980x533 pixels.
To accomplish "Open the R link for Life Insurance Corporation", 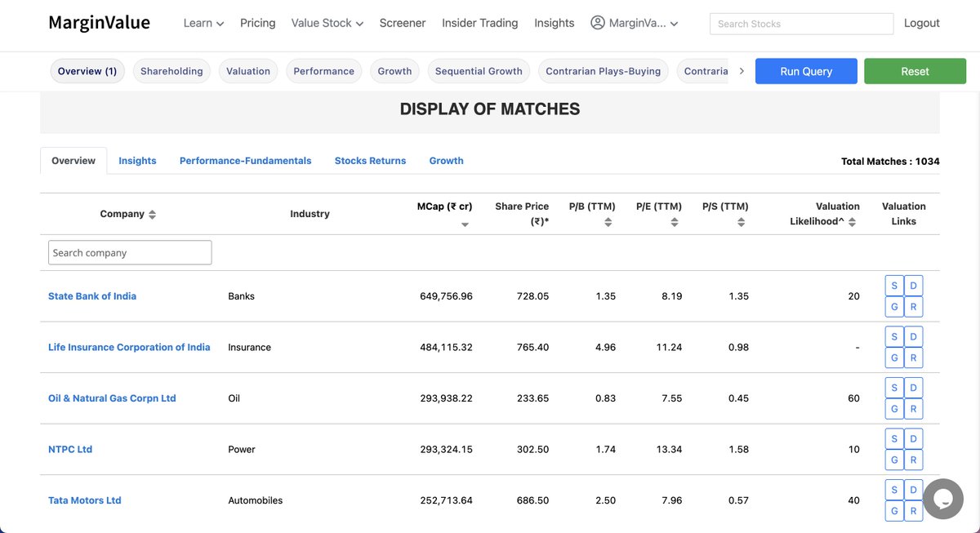I will coord(914,358).
